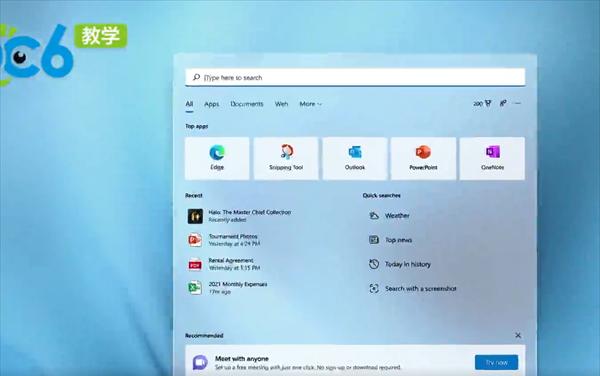
Task: Click the Meet video camera icon
Action: 200,362
